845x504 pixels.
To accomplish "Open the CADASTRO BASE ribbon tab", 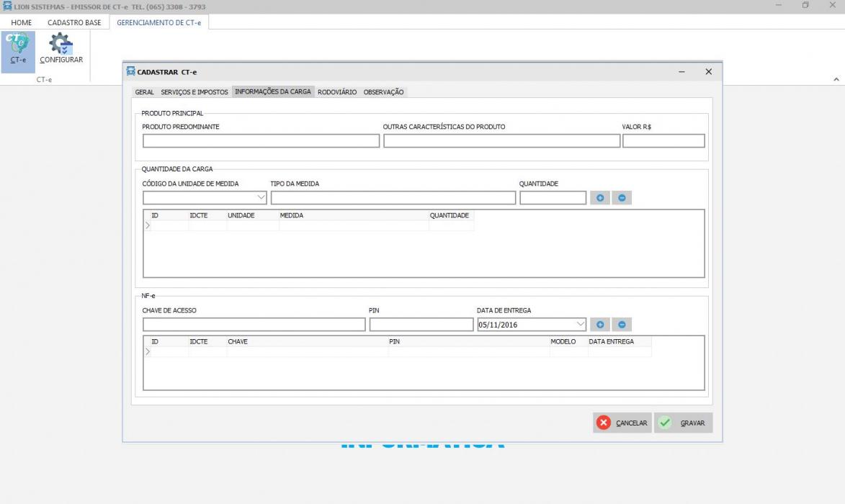I will [x=74, y=22].
